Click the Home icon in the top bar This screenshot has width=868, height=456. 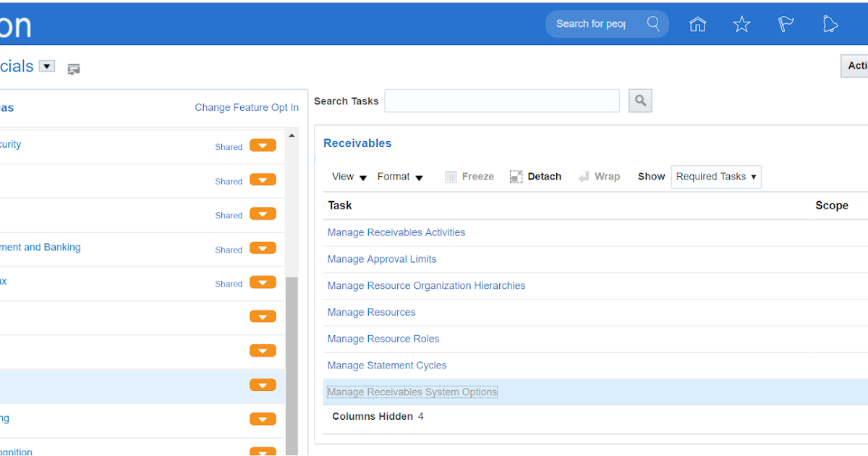697,24
